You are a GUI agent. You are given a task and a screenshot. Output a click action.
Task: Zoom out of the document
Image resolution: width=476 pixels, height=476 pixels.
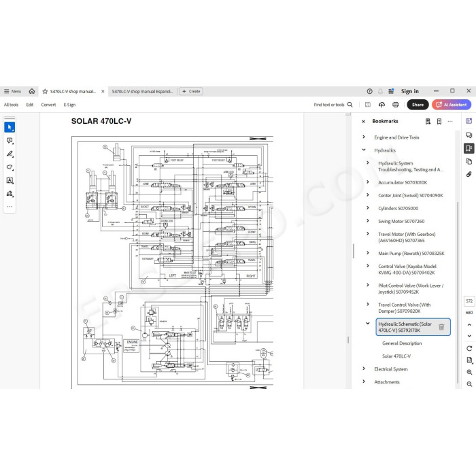(469, 384)
